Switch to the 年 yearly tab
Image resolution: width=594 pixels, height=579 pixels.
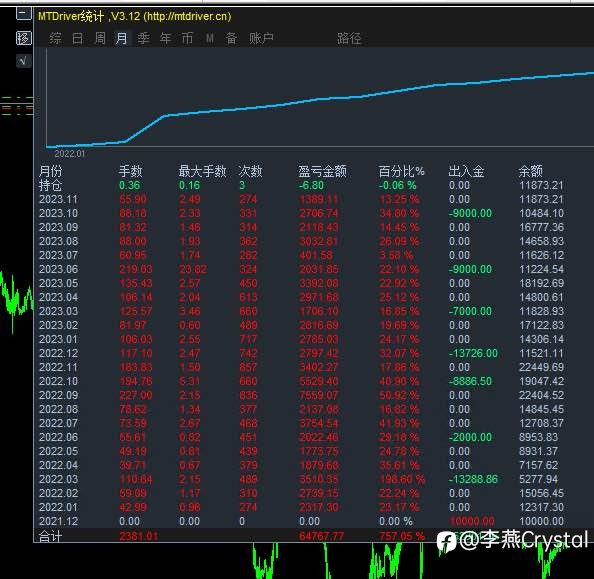[166, 38]
